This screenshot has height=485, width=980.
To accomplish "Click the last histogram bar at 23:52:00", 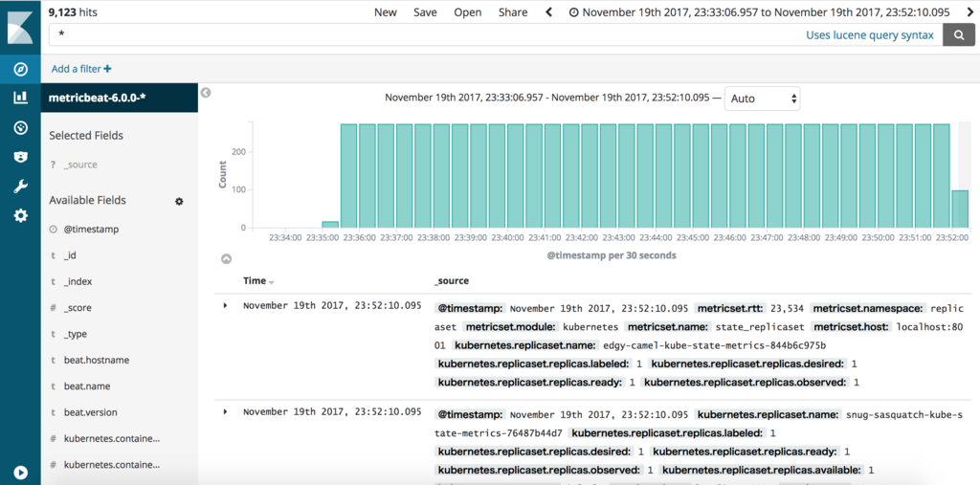I will point(959,209).
